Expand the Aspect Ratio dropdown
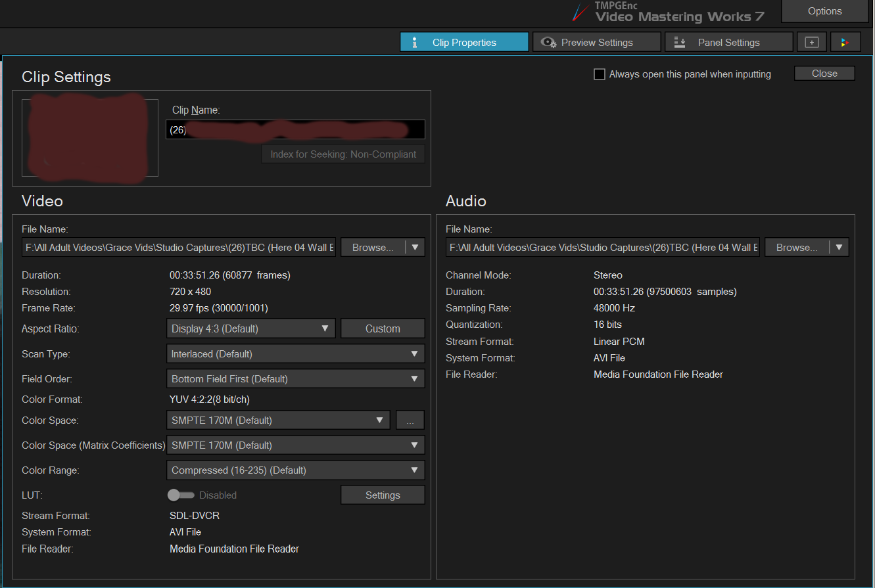875x588 pixels. click(250, 328)
